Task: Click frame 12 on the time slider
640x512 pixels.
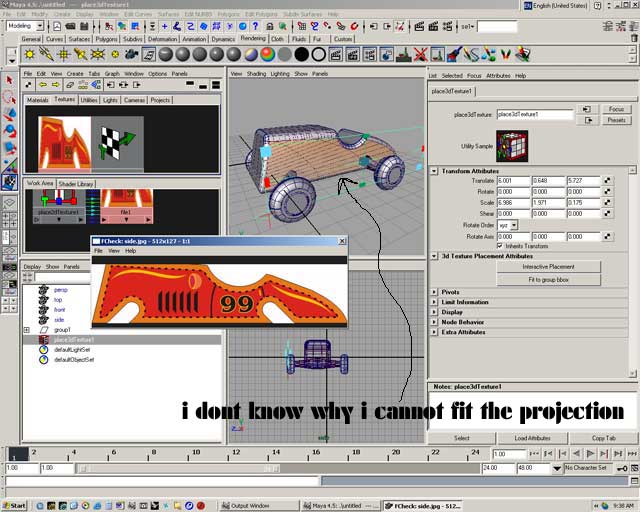Action: coord(236,453)
